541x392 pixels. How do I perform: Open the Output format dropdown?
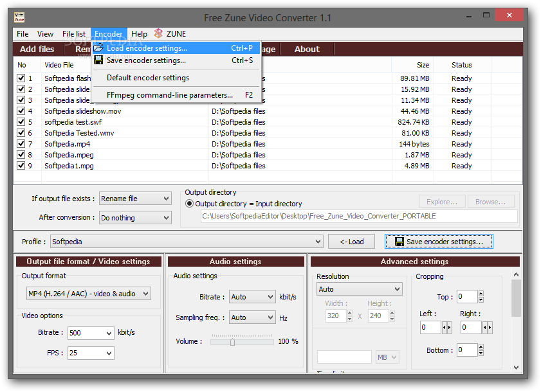coord(89,294)
